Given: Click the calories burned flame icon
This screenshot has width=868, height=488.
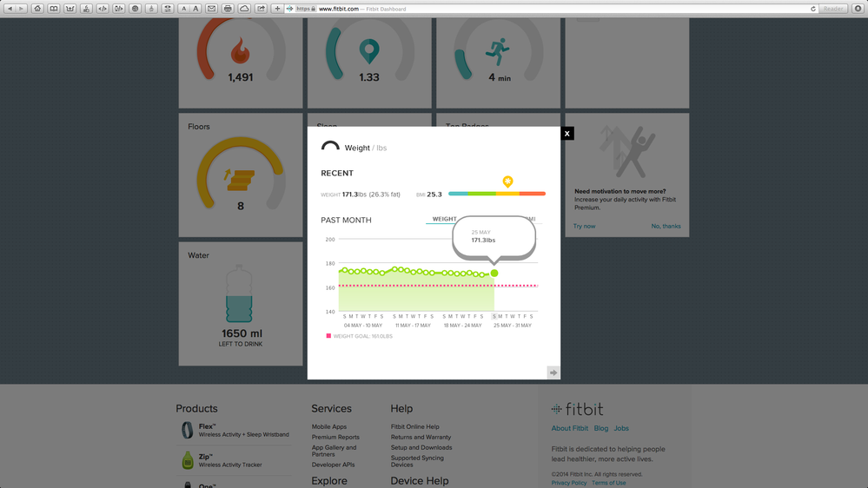Looking at the screenshot, I should (x=241, y=49).
